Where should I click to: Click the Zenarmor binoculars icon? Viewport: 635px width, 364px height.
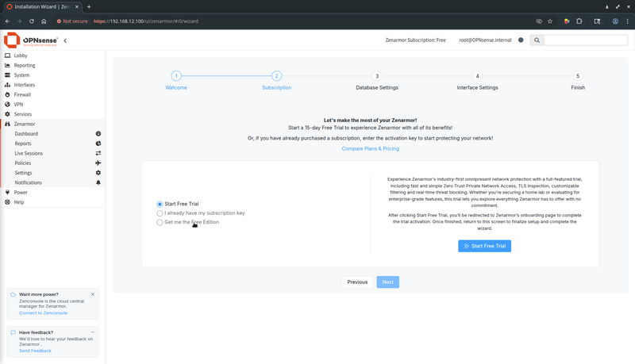[7, 124]
